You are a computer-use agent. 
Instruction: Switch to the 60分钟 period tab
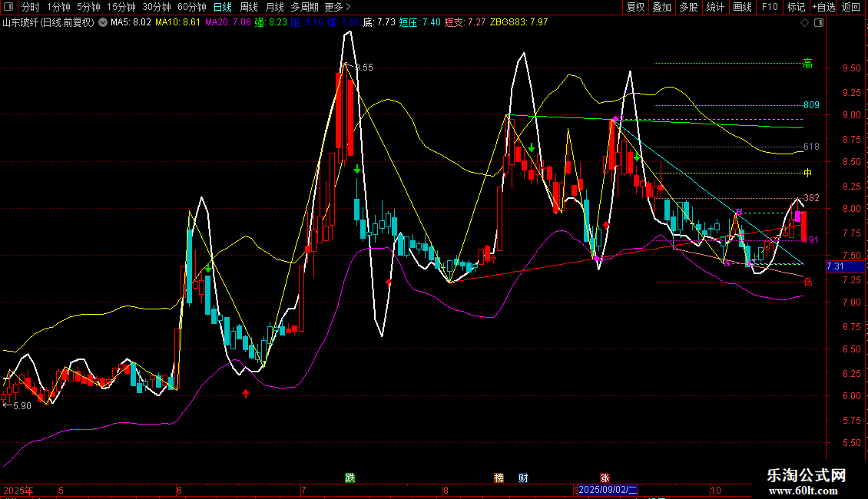(191, 8)
